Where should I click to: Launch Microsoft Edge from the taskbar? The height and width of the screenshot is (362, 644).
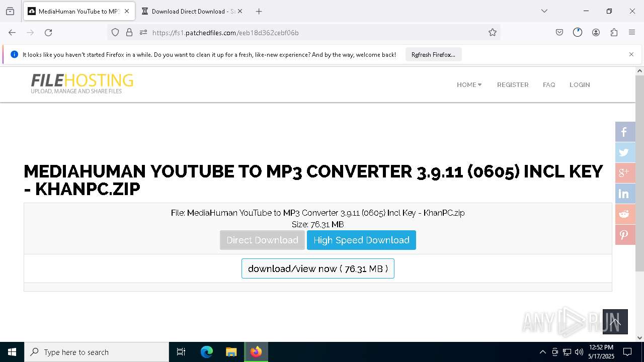pyautogui.click(x=207, y=352)
